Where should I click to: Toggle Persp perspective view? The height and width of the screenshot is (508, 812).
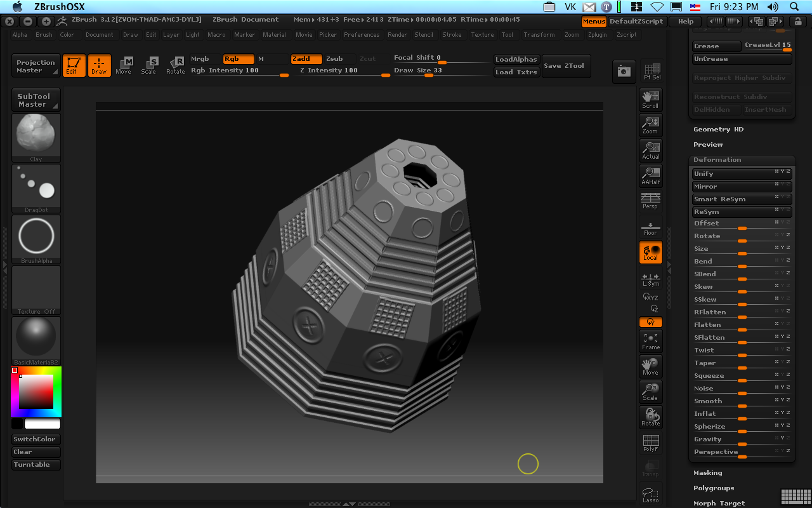tap(650, 201)
